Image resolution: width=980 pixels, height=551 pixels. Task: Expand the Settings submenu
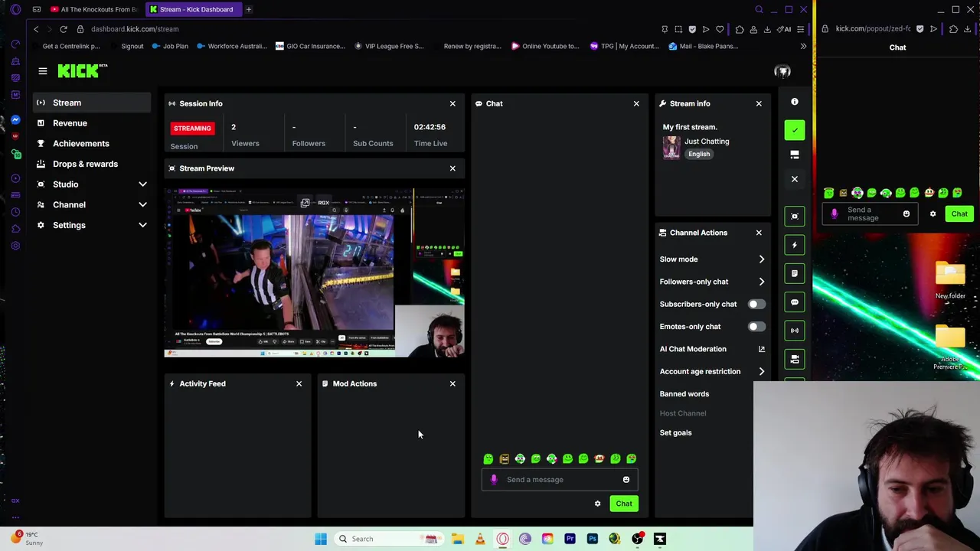click(x=92, y=225)
